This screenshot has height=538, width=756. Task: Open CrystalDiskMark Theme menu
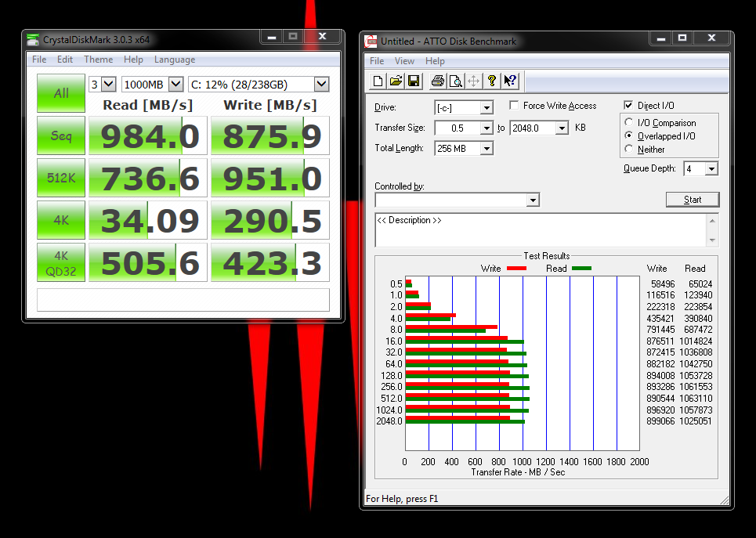coord(99,60)
